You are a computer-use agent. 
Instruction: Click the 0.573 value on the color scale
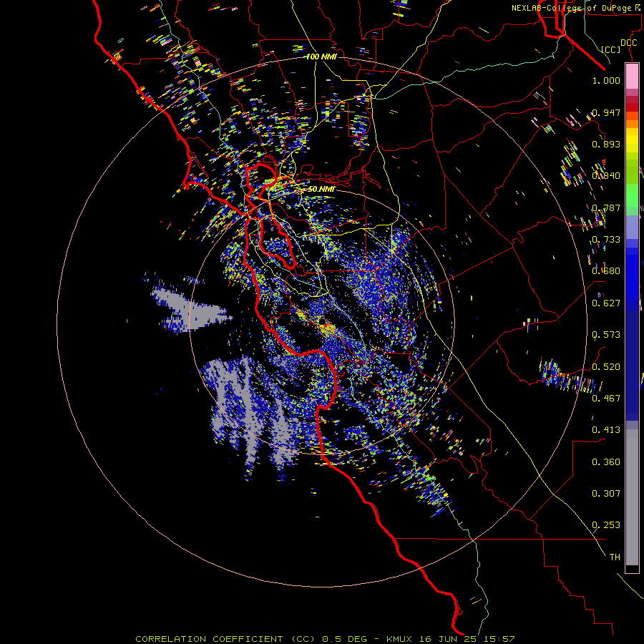click(606, 335)
